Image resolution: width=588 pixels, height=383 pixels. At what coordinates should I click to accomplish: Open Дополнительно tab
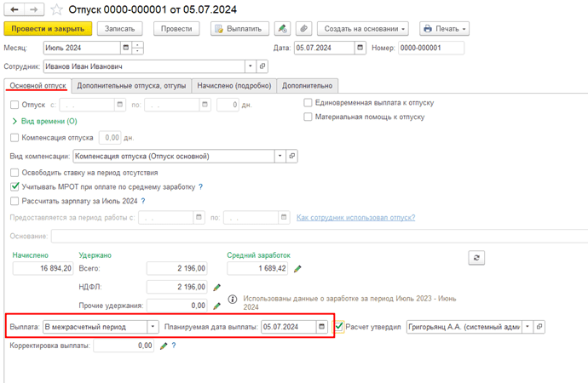[307, 86]
